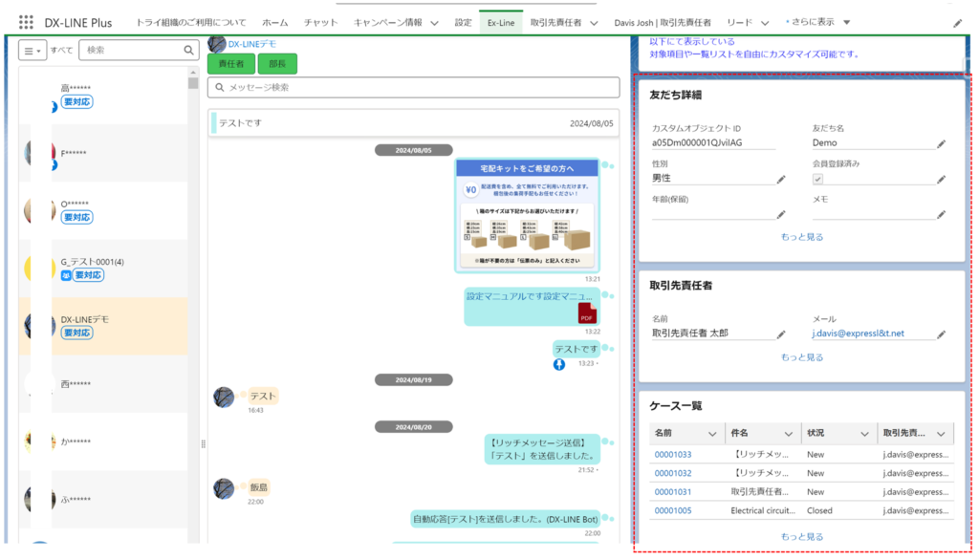Click the pencil icon in top navigation bar
Screen dimensions: 979x560
[x=958, y=22]
